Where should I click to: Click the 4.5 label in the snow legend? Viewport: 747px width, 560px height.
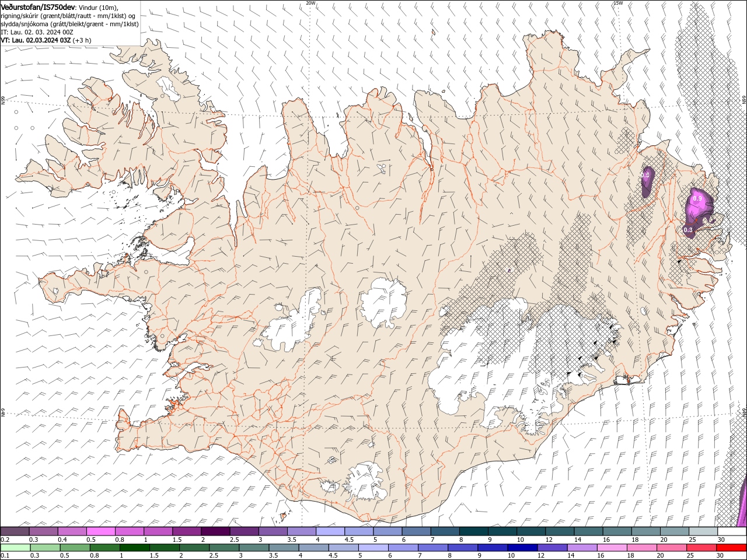click(349, 540)
